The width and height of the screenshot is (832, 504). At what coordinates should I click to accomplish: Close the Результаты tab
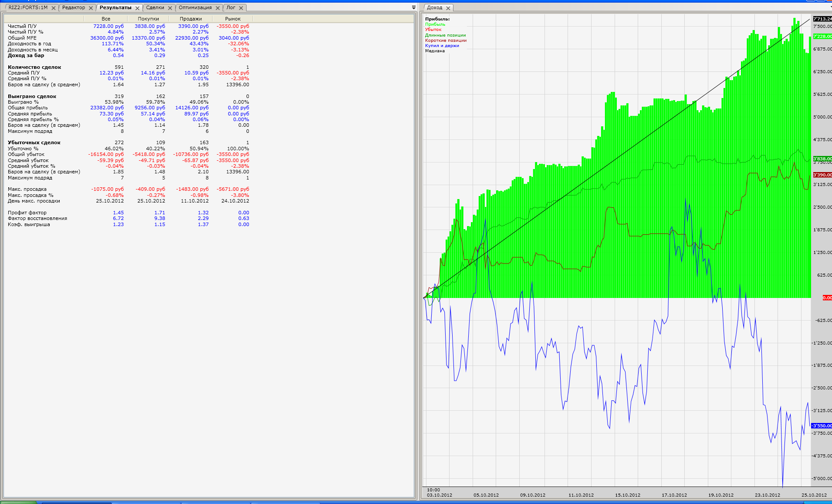click(137, 8)
